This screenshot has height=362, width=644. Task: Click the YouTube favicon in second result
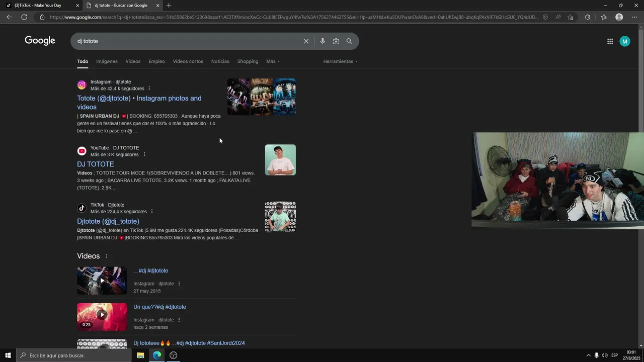[82, 151]
